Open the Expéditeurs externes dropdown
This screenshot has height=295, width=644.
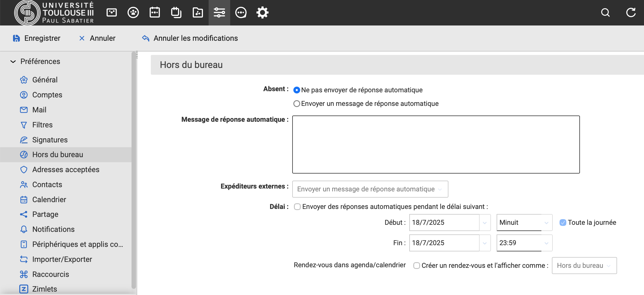370,189
